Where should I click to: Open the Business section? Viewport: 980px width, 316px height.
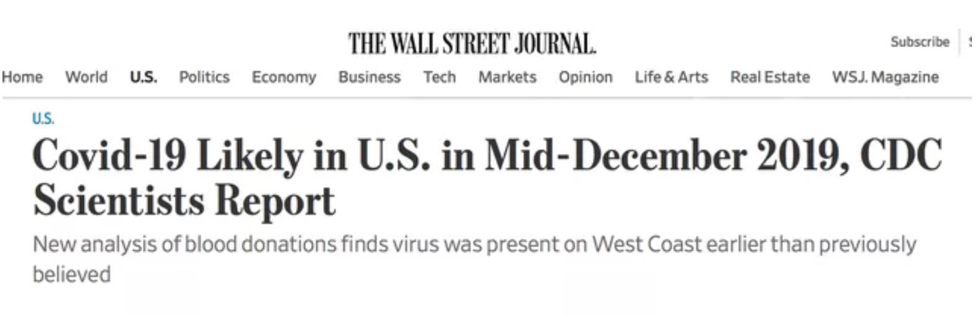click(x=370, y=77)
